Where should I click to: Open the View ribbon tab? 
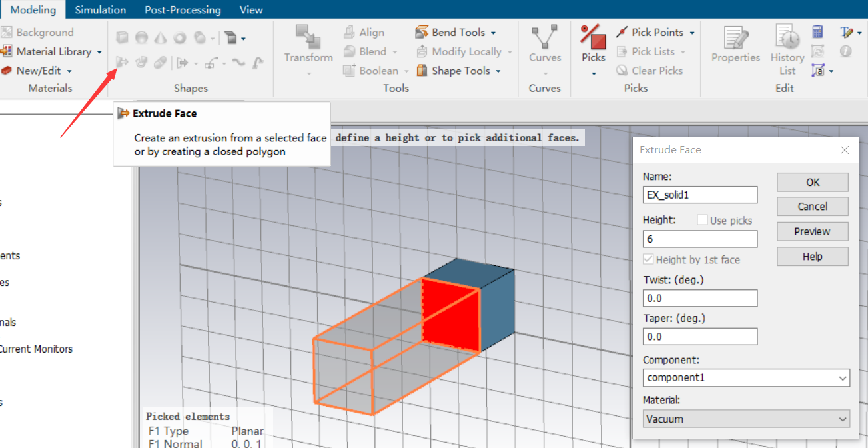251,9
